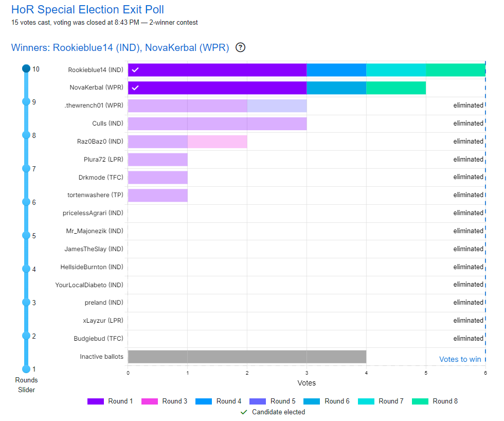Jump to round 1 on the slider
504x421 pixels.
point(26,369)
